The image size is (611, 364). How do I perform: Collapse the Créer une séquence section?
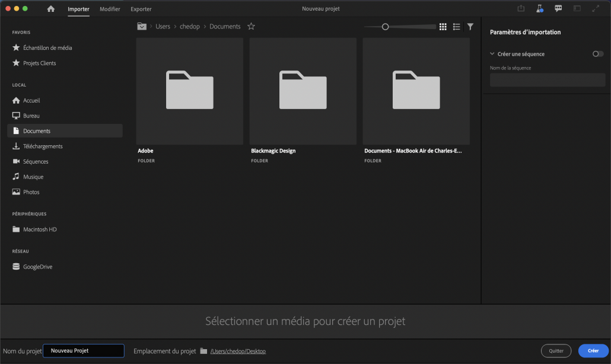pyautogui.click(x=492, y=54)
